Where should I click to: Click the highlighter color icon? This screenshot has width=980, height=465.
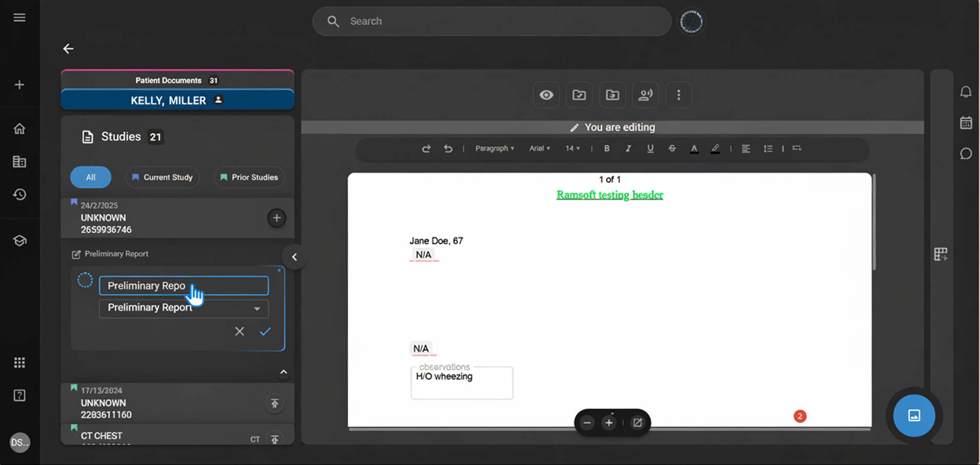point(715,149)
